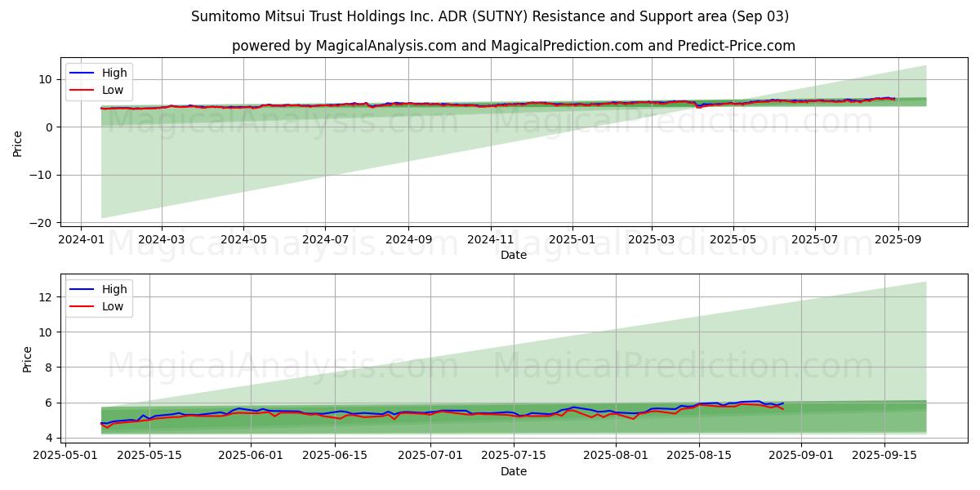Click the '2025-09' tick label on the top chart

[898, 240]
